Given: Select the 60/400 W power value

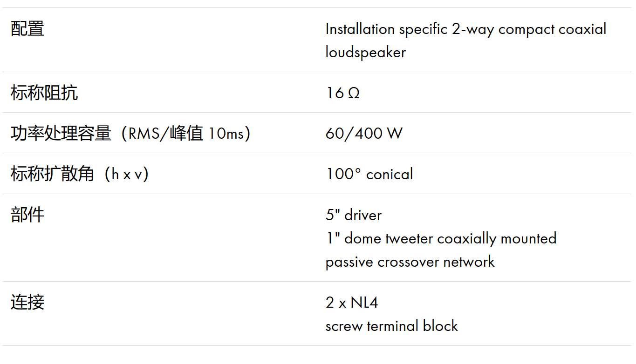Looking at the screenshot, I should tap(364, 134).
